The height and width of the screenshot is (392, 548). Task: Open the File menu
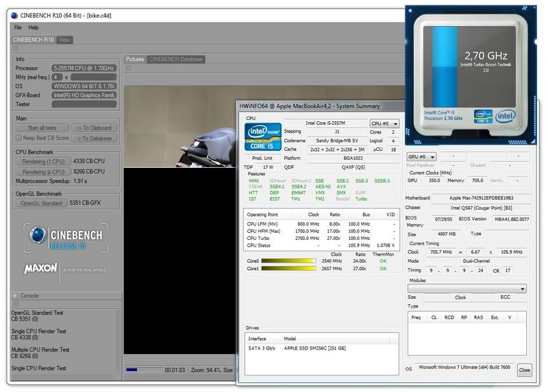[18, 27]
